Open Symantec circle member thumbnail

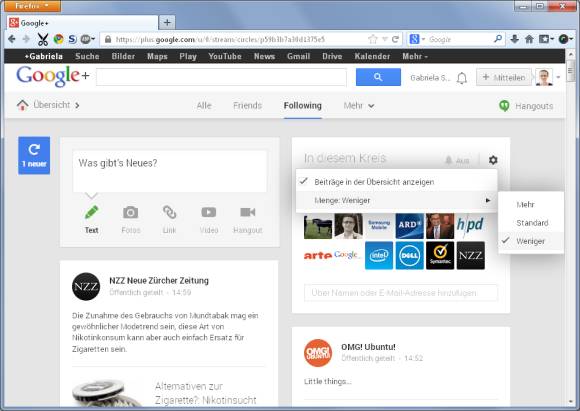pyautogui.click(x=440, y=255)
